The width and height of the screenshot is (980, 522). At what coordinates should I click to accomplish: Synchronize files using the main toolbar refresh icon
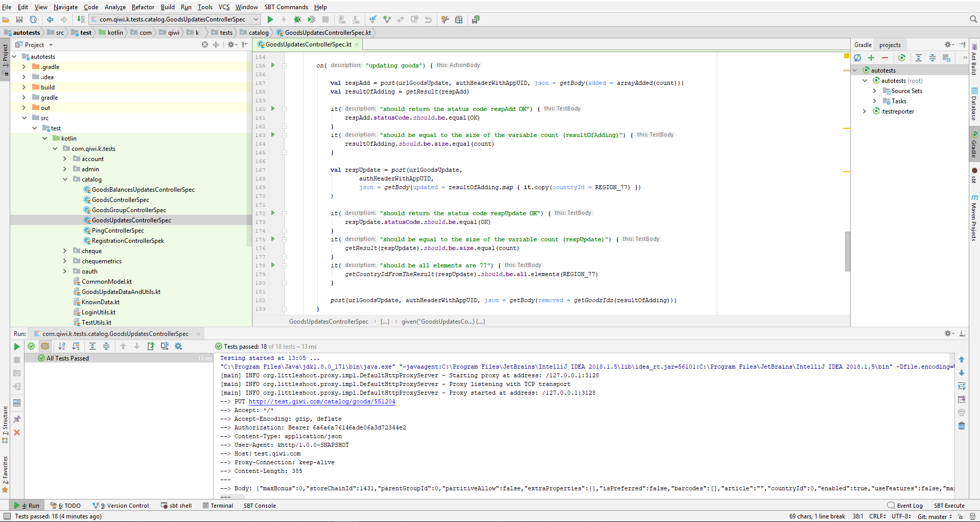[x=33, y=19]
